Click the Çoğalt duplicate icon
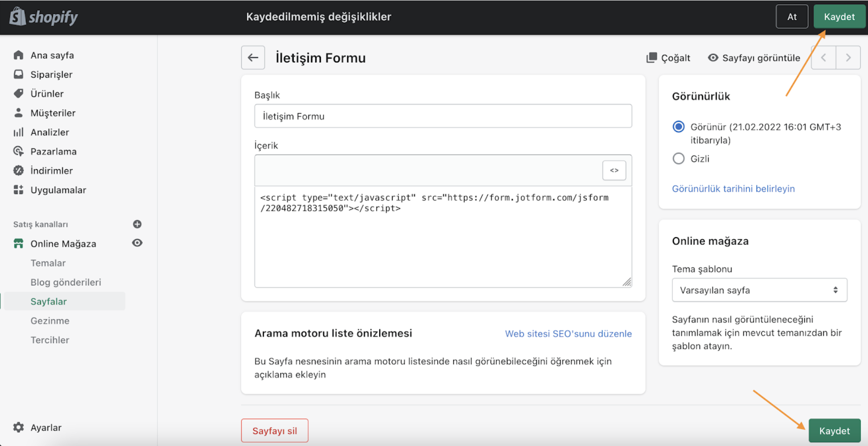This screenshot has height=446, width=868. [x=652, y=58]
